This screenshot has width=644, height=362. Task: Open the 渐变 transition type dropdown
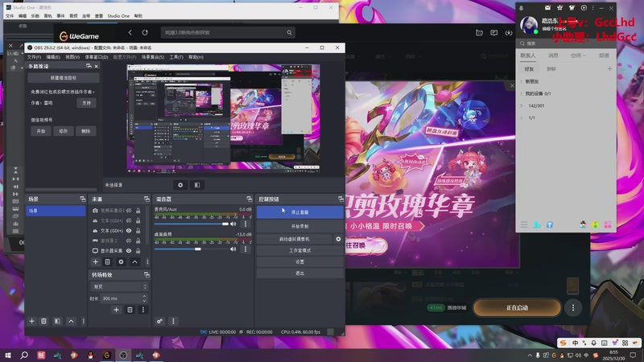point(119,286)
